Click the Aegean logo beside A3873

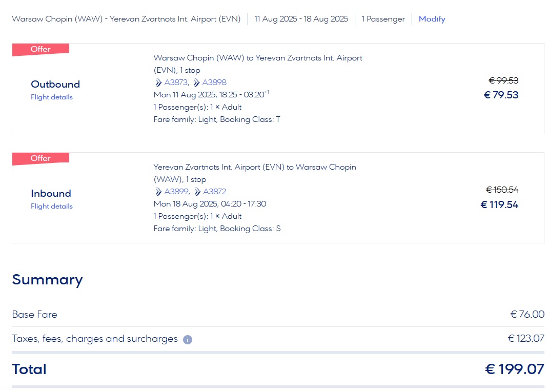pos(158,82)
